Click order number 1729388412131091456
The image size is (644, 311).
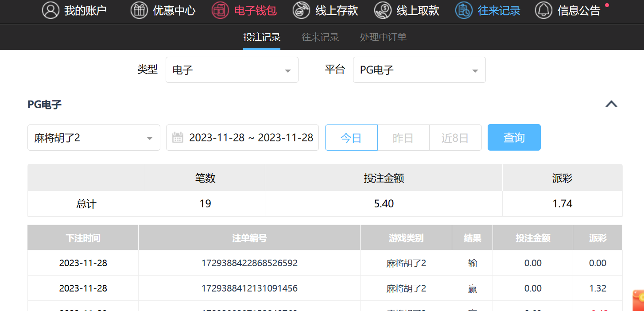pyautogui.click(x=249, y=288)
